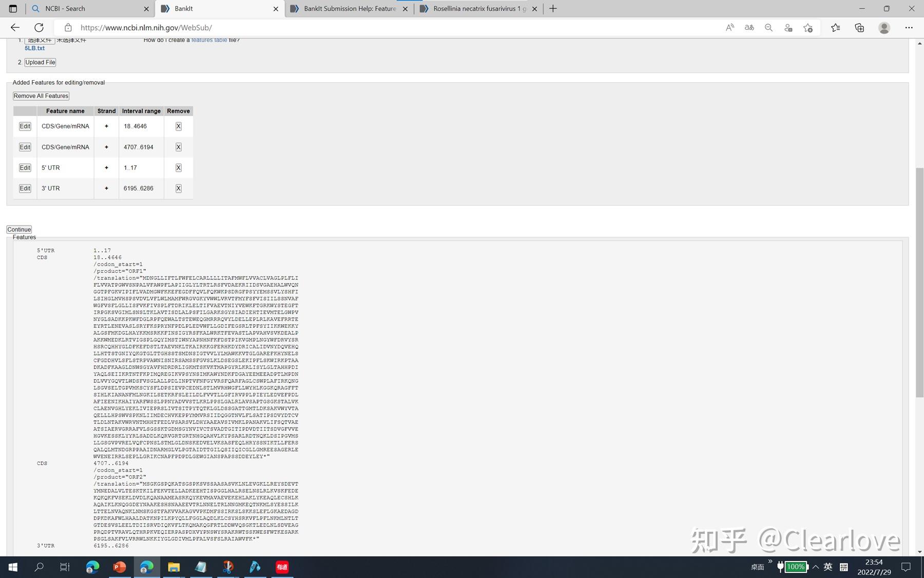Translate the page using the aあ icon
Viewport: 924px width, 578px height.
pos(749,27)
